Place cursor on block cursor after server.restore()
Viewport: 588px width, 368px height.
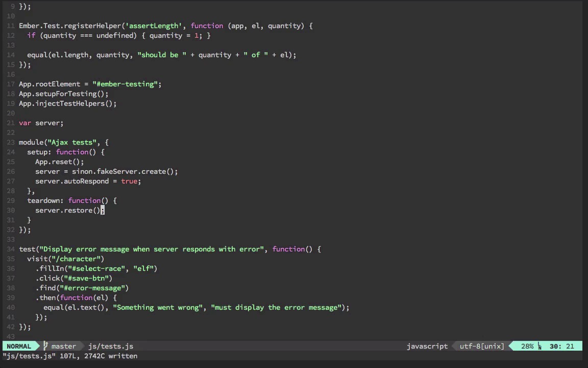coord(103,210)
